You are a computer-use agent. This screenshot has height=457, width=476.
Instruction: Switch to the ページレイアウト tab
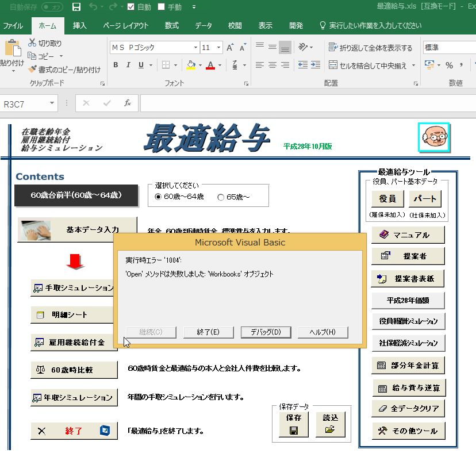[126, 25]
